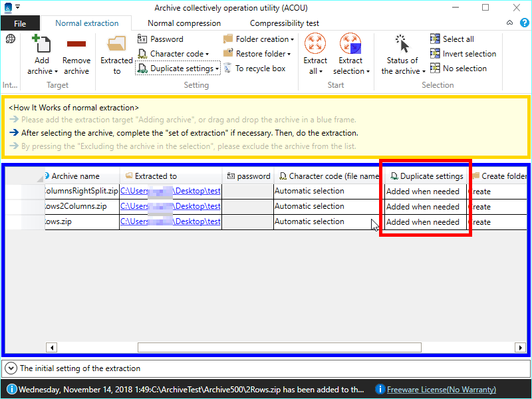Open the Duplicate settings dropdown
This screenshot has height=399, width=532.
click(x=178, y=68)
